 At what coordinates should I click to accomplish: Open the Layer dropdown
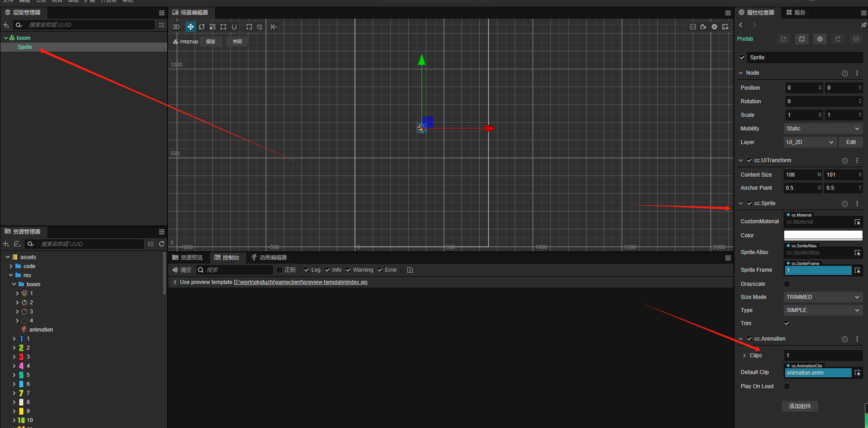click(810, 142)
